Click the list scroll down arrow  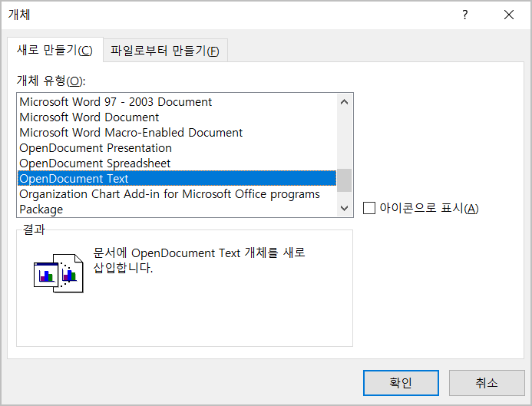point(345,208)
